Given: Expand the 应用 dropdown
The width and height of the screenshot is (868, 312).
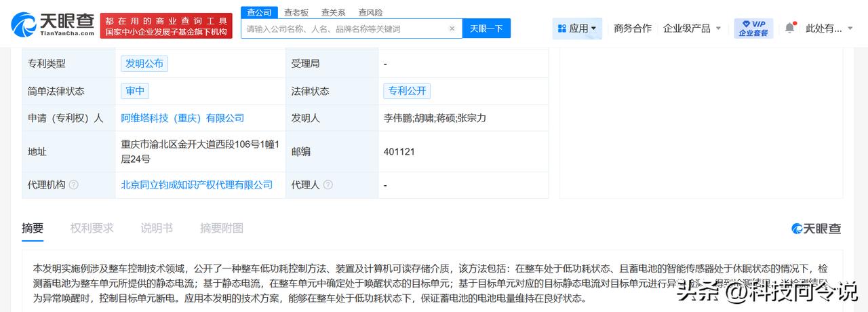Looking at the screenshot, I should point(576,28).
